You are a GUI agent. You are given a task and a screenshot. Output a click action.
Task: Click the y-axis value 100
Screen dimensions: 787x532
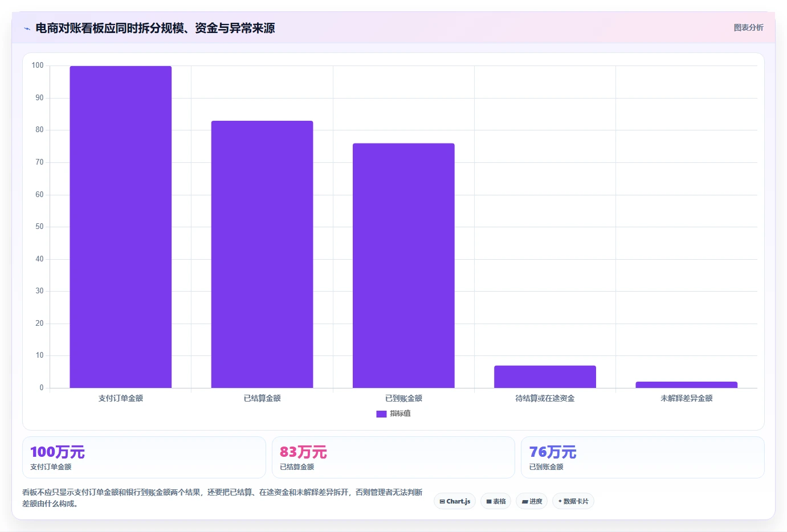[38, 66]
